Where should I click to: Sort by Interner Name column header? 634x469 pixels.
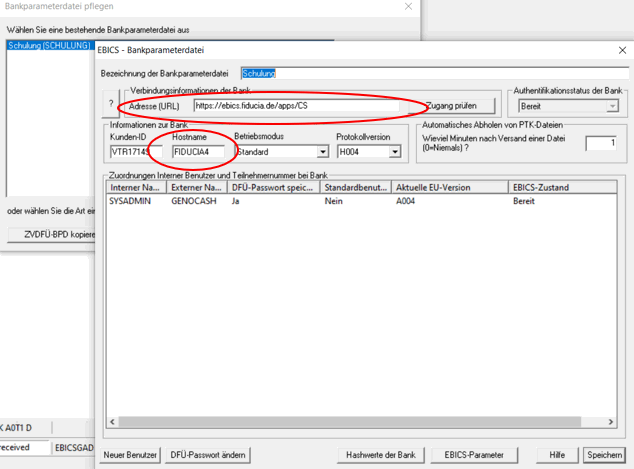137,188
